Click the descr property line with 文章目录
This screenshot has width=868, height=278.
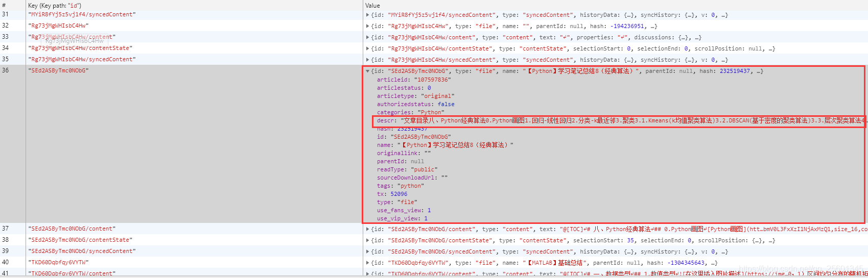pyautogui.click(x=621, y=121)
